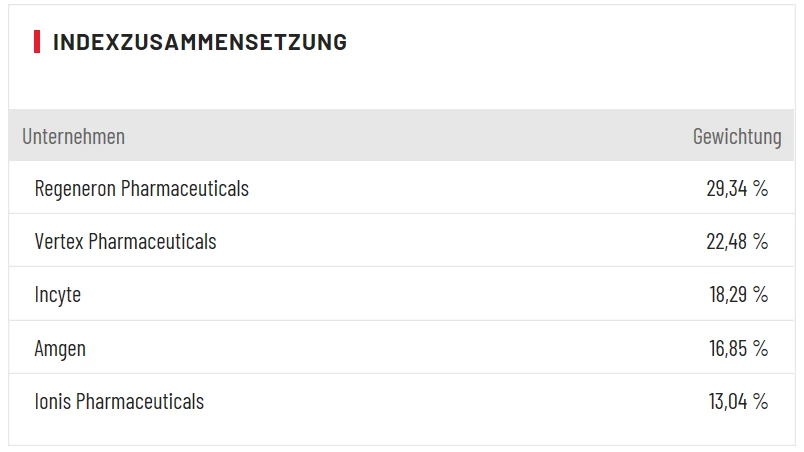This screenshot has height=452, width=804.
Task: Open the Regeneron Pharmaceuticals company name
Action: pos(142,188)
